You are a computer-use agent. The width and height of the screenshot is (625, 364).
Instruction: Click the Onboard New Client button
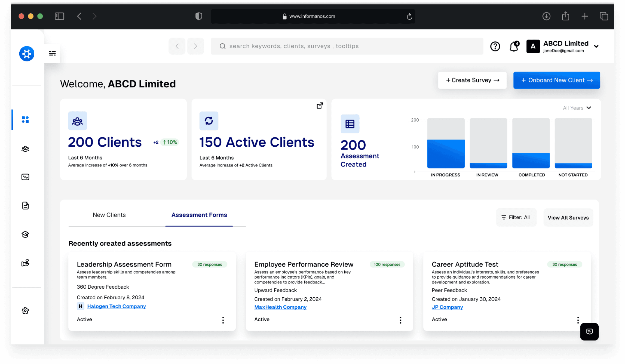coord(556,80)
